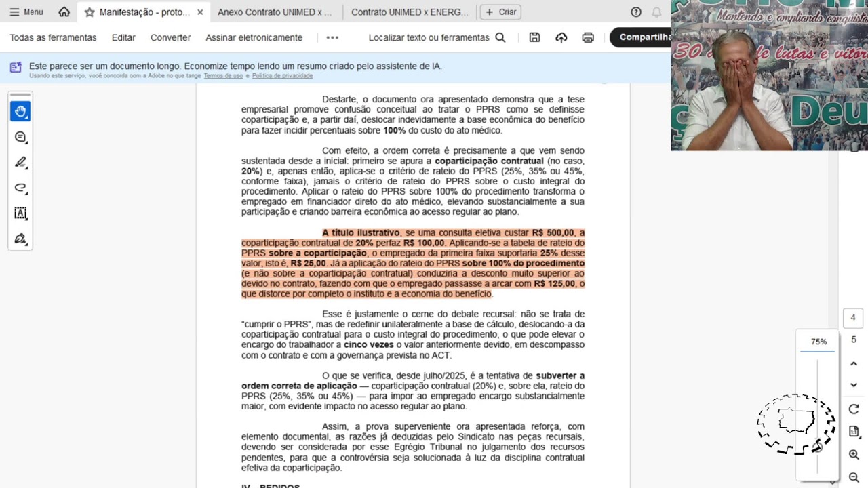Image resolution: width=868 pixels, height=488 pixels.
Task: Click the highlighted text 'A título ilustrativo'
Action: 361,232
